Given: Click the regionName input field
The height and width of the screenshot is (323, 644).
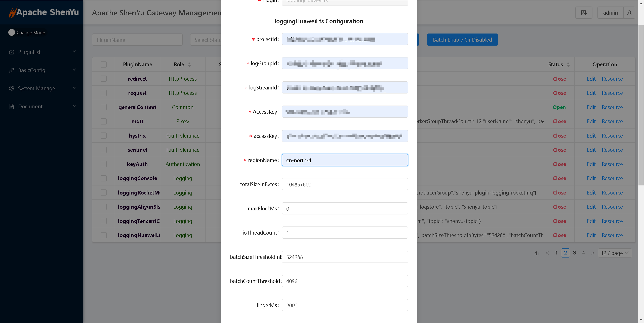Looking at the screenshot, I should tap(345, 160).
